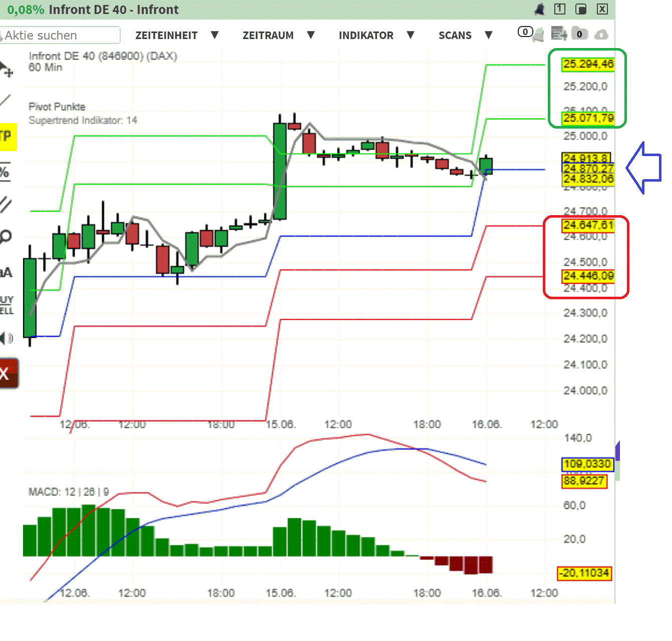Click the Infront DE 40 (846900) (DAX) chart title
The height and width of the screenshot is (641, 672).
click(x=103, y=56)
